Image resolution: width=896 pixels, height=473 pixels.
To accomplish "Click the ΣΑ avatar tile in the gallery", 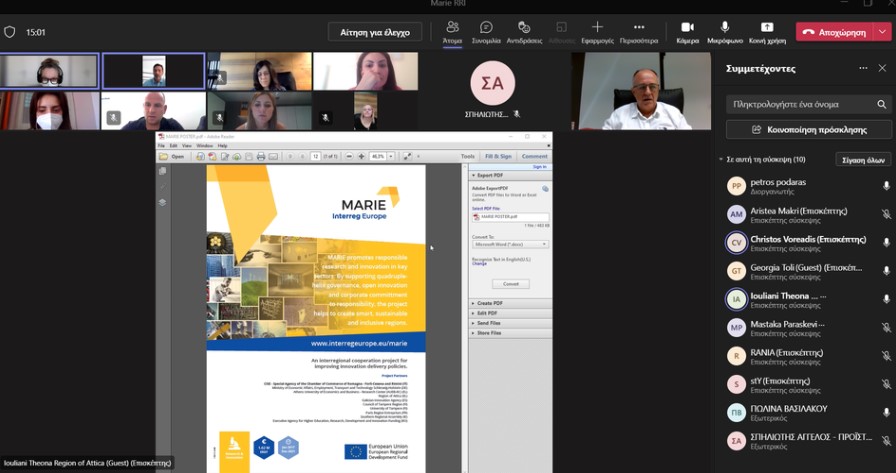I will pyautogui.click(x=493, y=83).
